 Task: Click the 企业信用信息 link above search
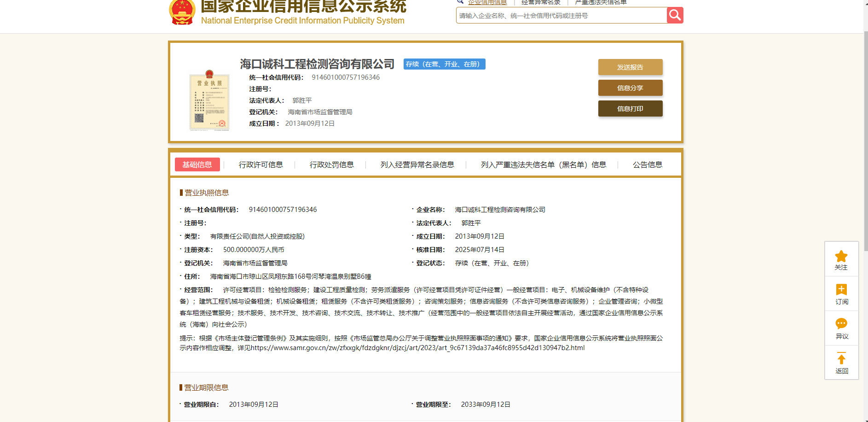[487, 3]
